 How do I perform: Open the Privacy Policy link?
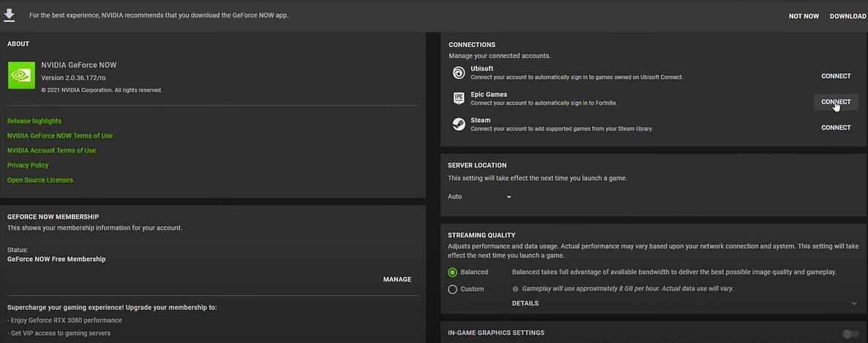[x=28, y=165]
